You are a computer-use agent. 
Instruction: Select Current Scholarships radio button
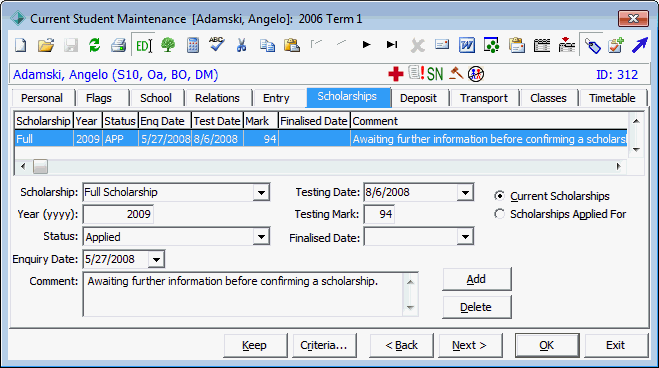click(x=499, y=196)
